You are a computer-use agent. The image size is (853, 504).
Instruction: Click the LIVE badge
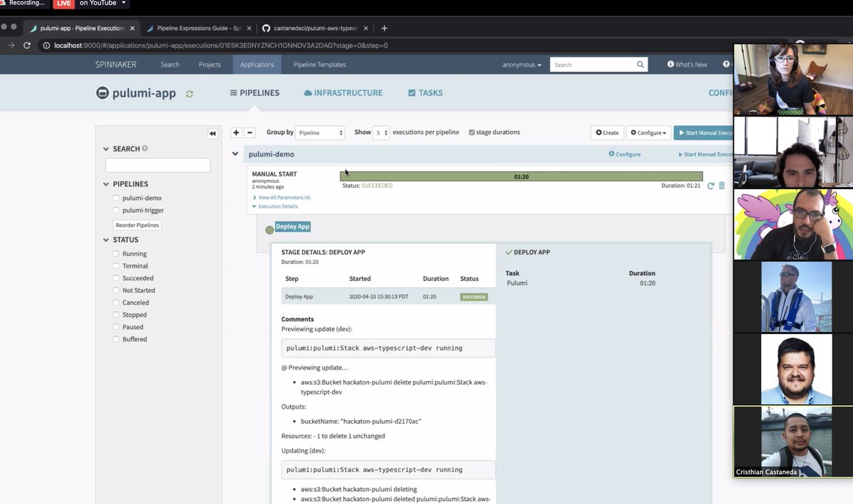coord(64,3)
